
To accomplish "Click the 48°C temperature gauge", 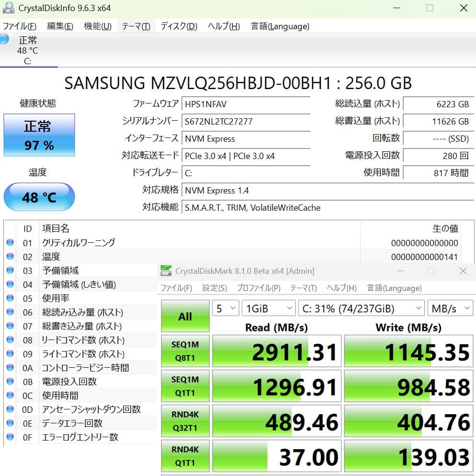I will [39, 197].
